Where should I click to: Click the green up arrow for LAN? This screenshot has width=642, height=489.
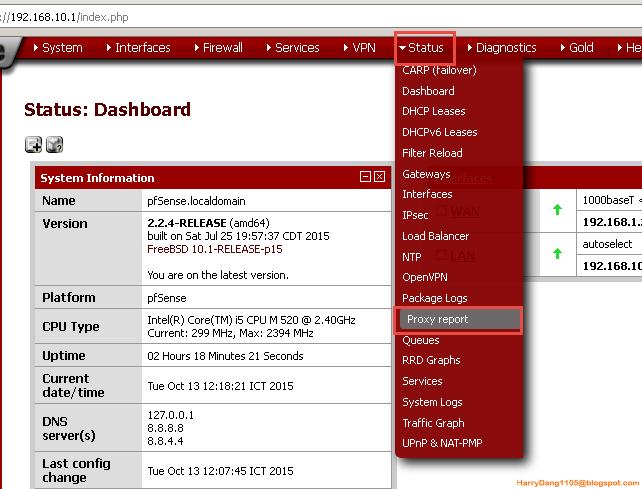coord(557,254)
